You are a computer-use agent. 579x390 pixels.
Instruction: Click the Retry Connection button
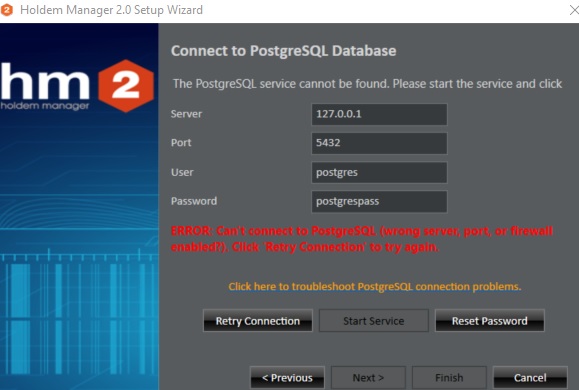tap(258, 321)
